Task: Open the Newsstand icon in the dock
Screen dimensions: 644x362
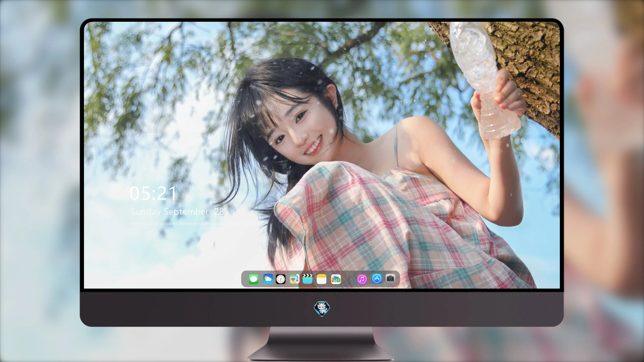Action: 336,279
